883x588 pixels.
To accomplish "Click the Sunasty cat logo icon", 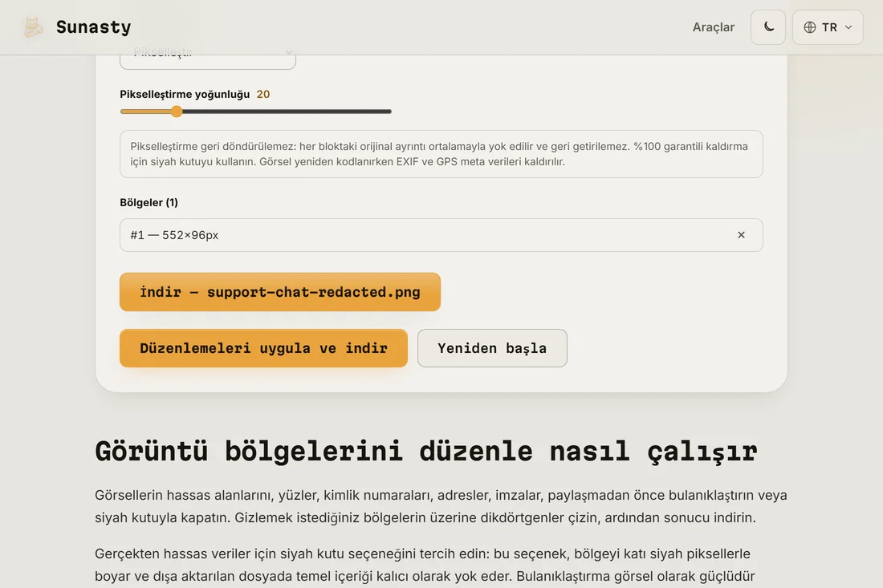I will coord(33,27).
